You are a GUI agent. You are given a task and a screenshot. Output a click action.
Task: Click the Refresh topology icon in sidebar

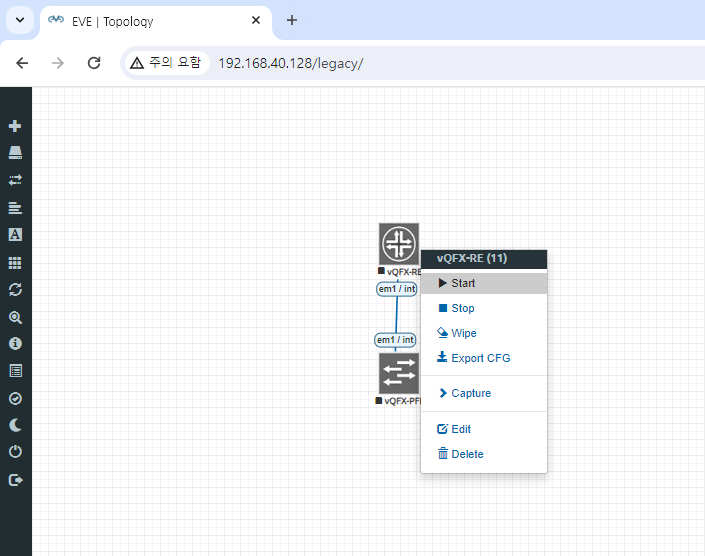(x=15, y=289)
